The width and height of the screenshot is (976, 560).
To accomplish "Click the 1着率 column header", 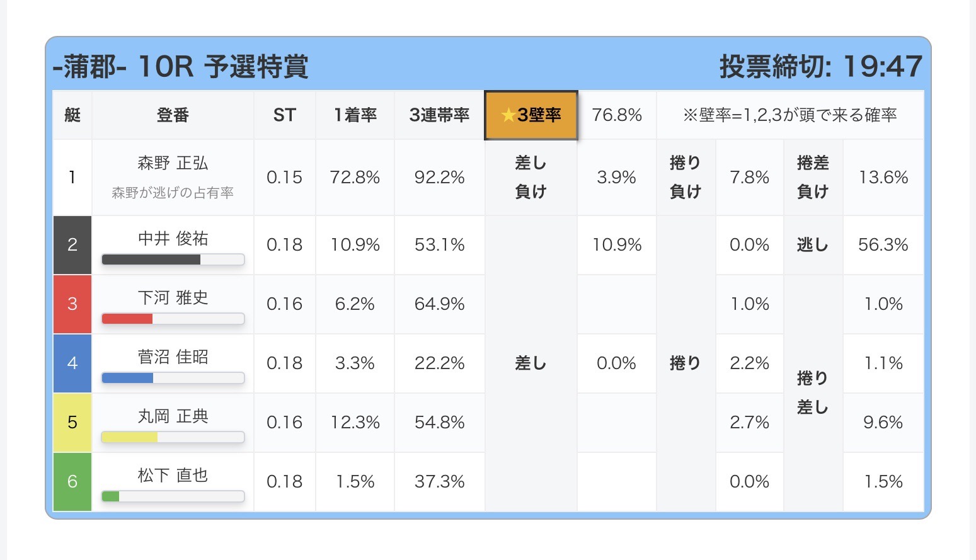I will click(355, 115).
